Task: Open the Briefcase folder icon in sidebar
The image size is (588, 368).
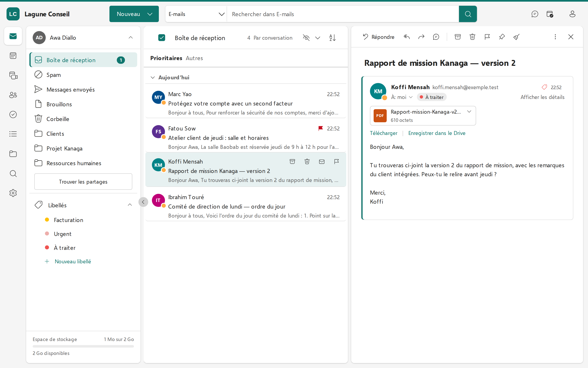Action: pos(13,154)
